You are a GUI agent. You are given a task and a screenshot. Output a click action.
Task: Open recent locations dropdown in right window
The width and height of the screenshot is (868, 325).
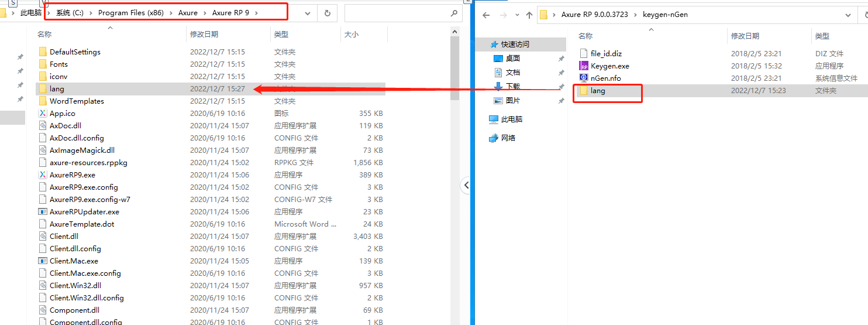(x=516, y=15)
